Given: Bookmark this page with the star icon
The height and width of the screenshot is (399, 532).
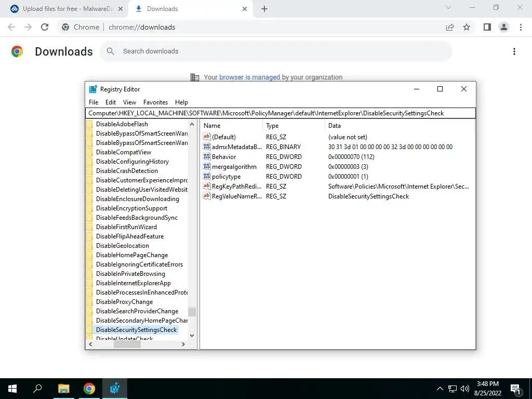Looking at the screenshot, I should tap(467, 27).
